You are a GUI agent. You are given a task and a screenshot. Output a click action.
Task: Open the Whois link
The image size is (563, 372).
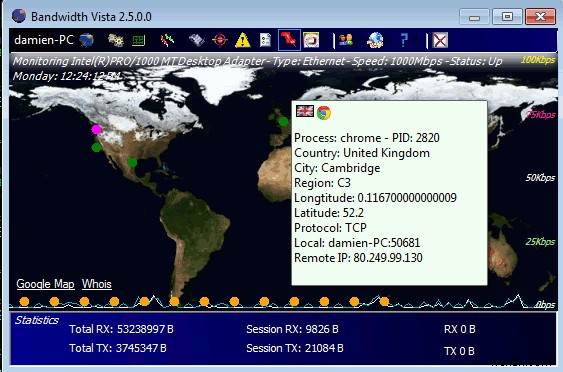click(97, 284)
